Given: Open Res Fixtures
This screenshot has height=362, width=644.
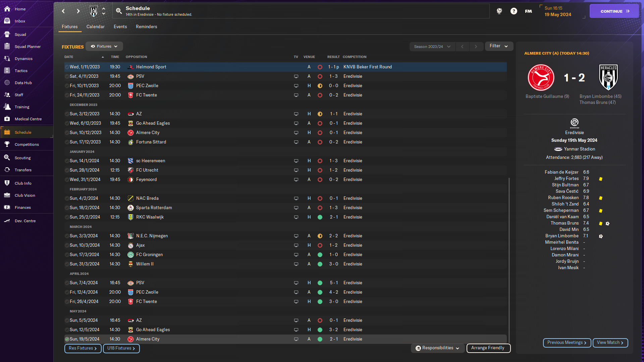Looking at the screenshot, I should 83,348.
